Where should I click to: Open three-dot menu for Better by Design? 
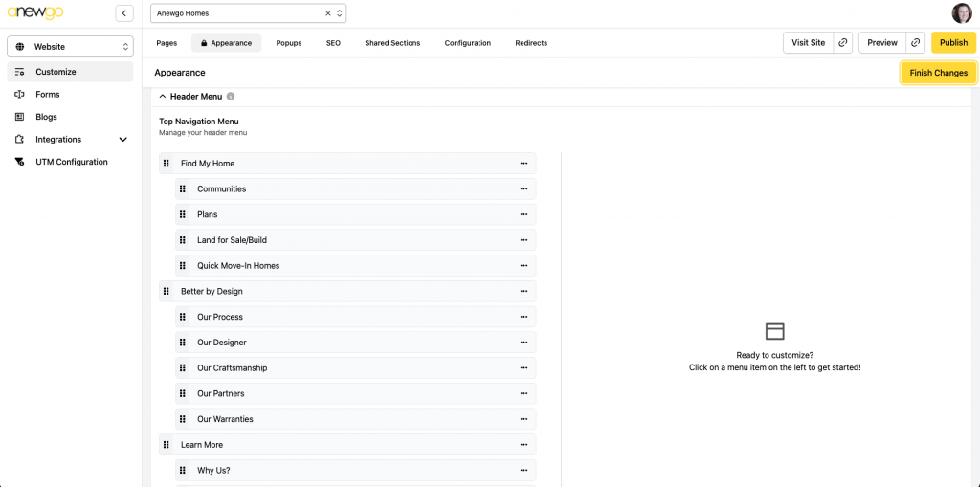pos(523,292)
